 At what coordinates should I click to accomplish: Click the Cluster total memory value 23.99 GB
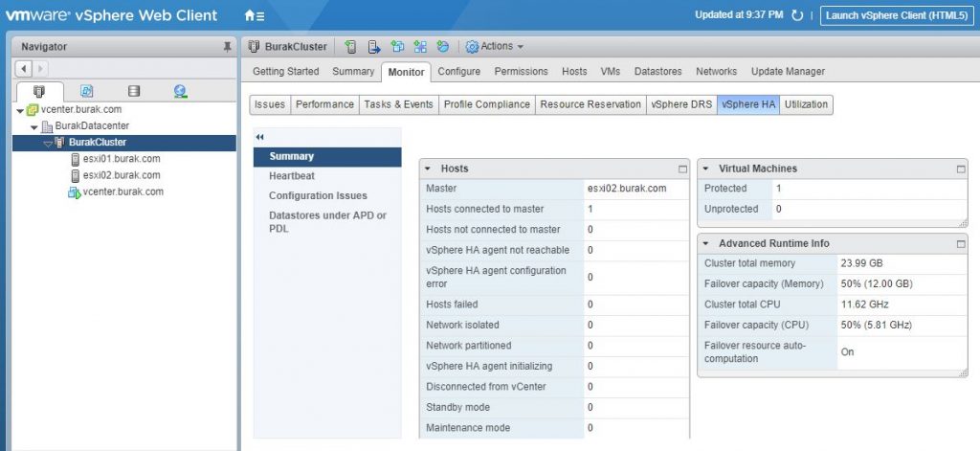click(x=862, y=263)
